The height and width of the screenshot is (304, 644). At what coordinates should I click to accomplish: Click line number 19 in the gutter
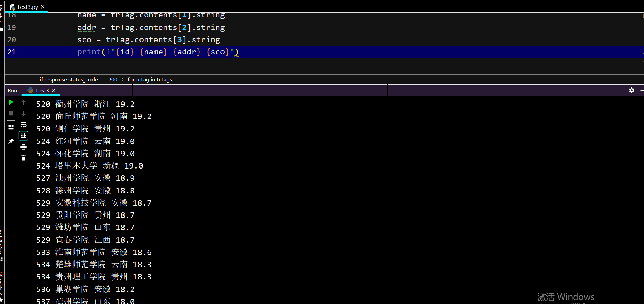tap(12, 27)
